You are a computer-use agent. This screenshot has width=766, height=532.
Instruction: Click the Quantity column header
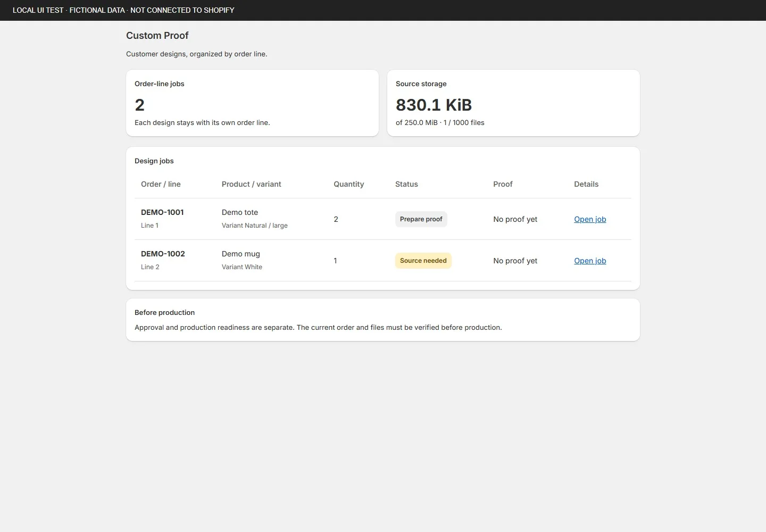(349, 184)
